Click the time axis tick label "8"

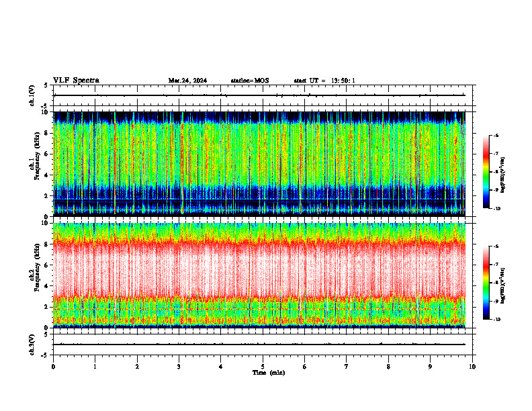(x=388, y=367)
